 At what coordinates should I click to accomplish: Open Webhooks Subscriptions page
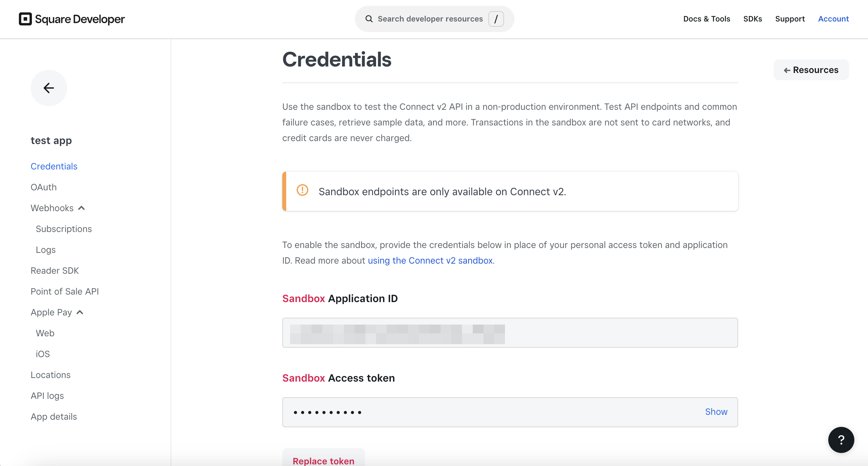(x=64, y=229)
